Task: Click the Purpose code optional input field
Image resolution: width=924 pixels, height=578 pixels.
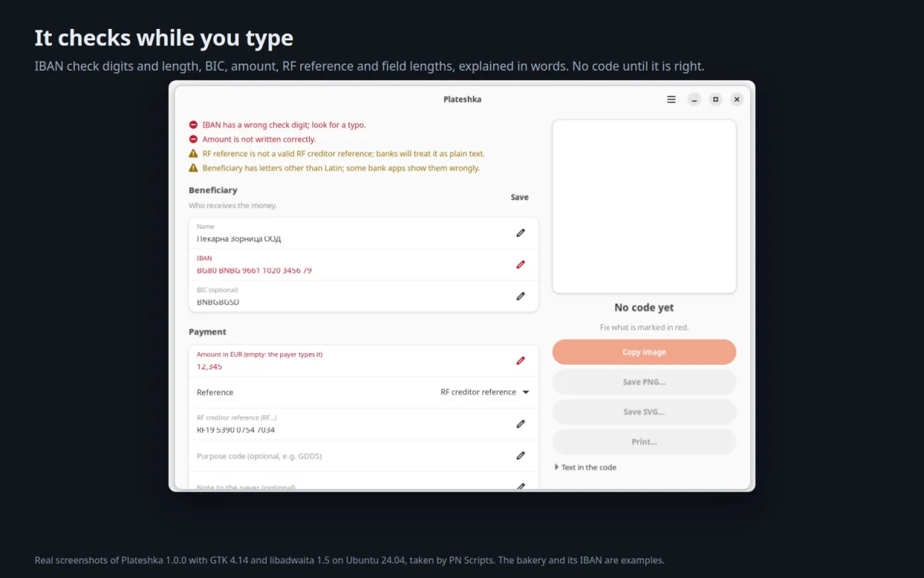Action: (x=363, y=456)
